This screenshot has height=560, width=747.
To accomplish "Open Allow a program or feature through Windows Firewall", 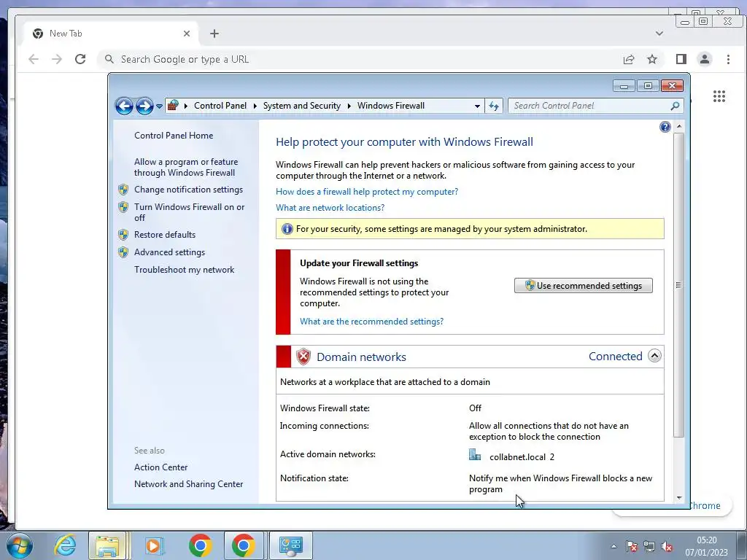I will coord(186,167).
